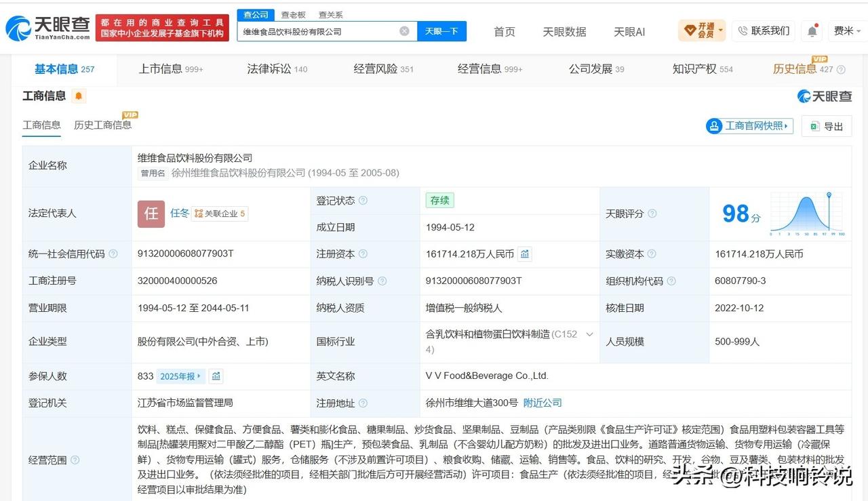The image size is (868, 501).
Task: Switch to 查老板 search tab
Action: [x=293, y=15]
